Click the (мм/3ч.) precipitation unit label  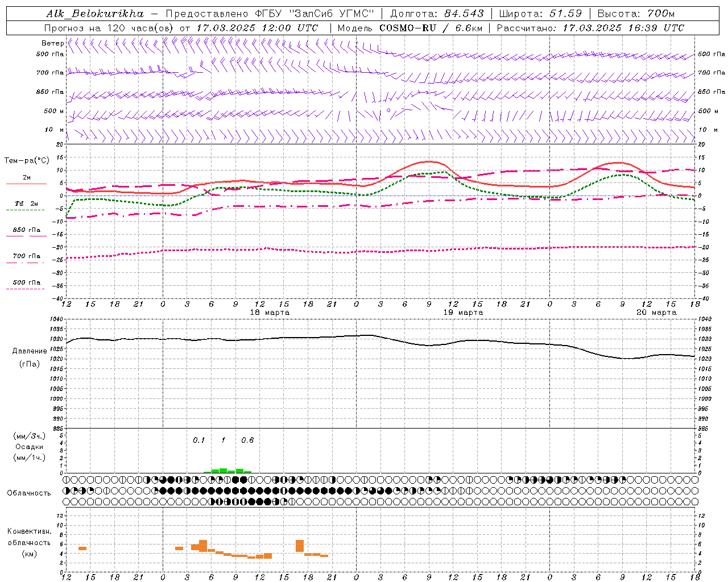pyautogui.click(x=30, y=436)
